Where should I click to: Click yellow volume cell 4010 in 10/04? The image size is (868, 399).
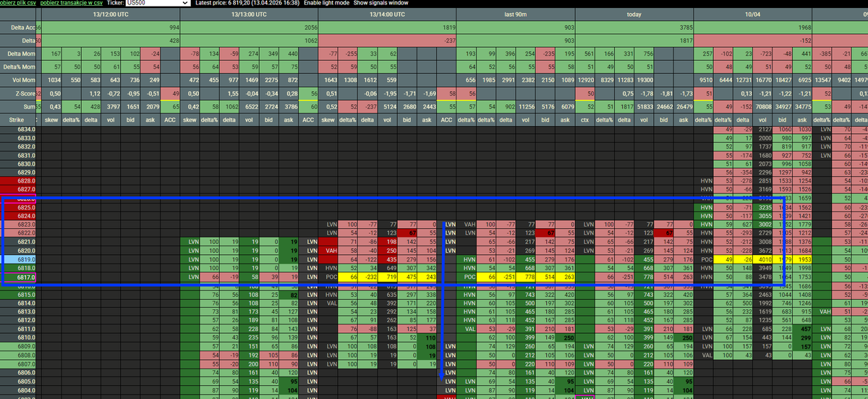(x=763, y=259)
